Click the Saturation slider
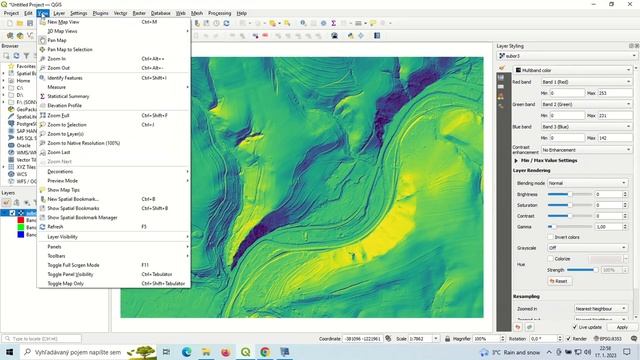 pyautogui.click(x=570, y=205)
